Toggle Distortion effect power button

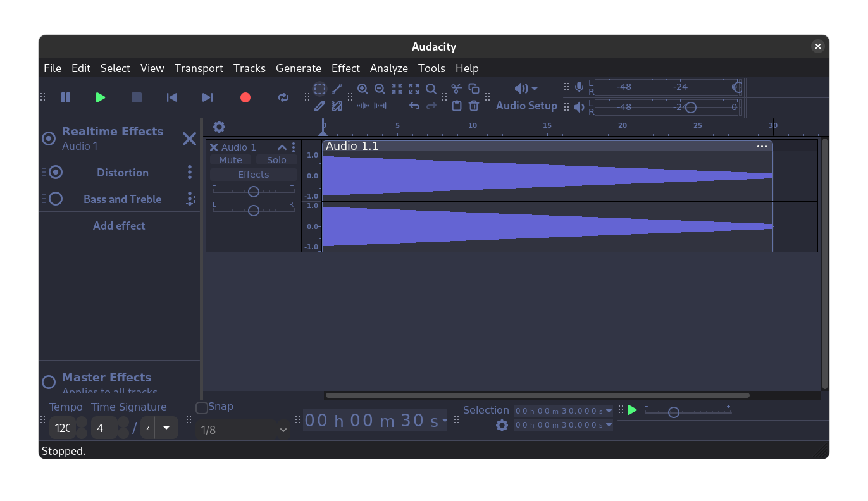56,172
